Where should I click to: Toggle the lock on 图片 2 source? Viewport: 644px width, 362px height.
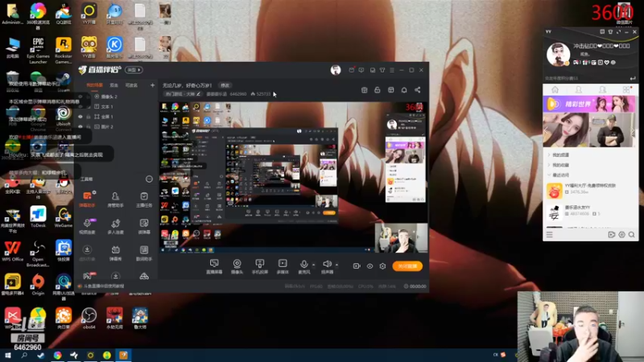(x=89, y=127)
